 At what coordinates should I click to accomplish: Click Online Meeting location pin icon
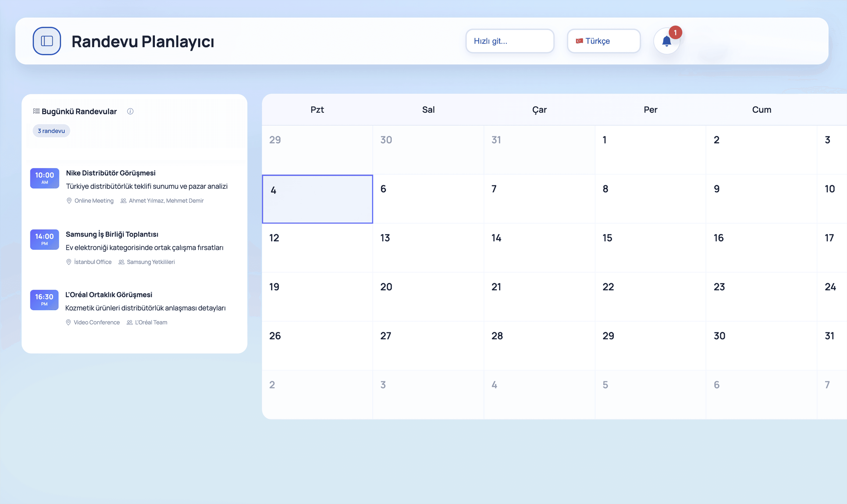[x=69, y=201]
